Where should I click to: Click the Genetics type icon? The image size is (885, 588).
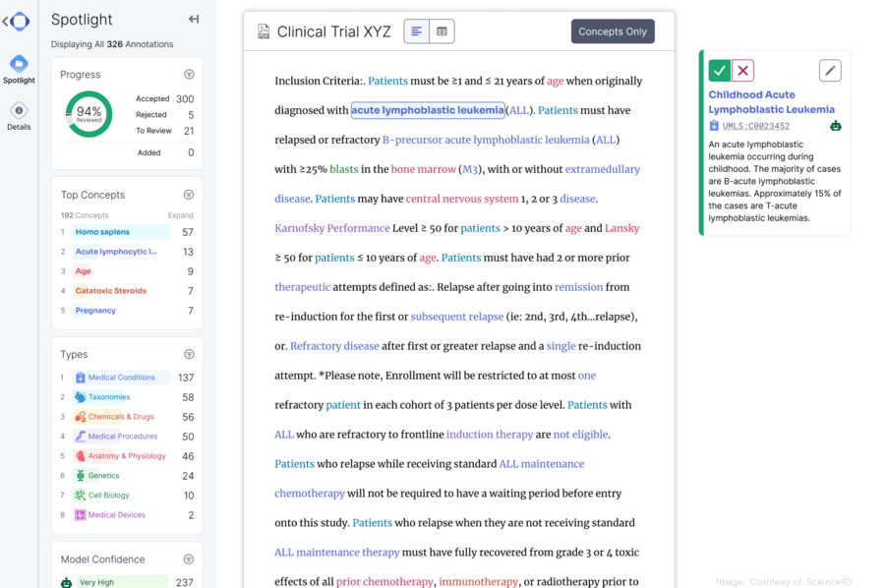coord(81,476)
